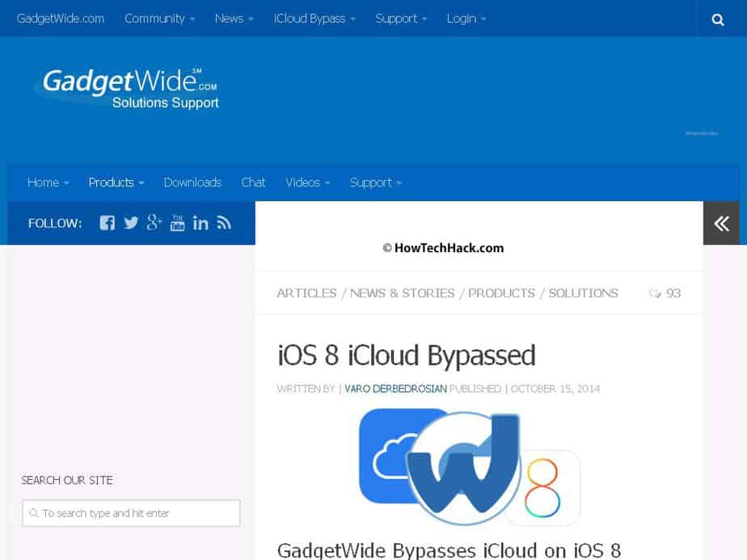Open GadgetWide.com in the top bar

pos(60,19)
